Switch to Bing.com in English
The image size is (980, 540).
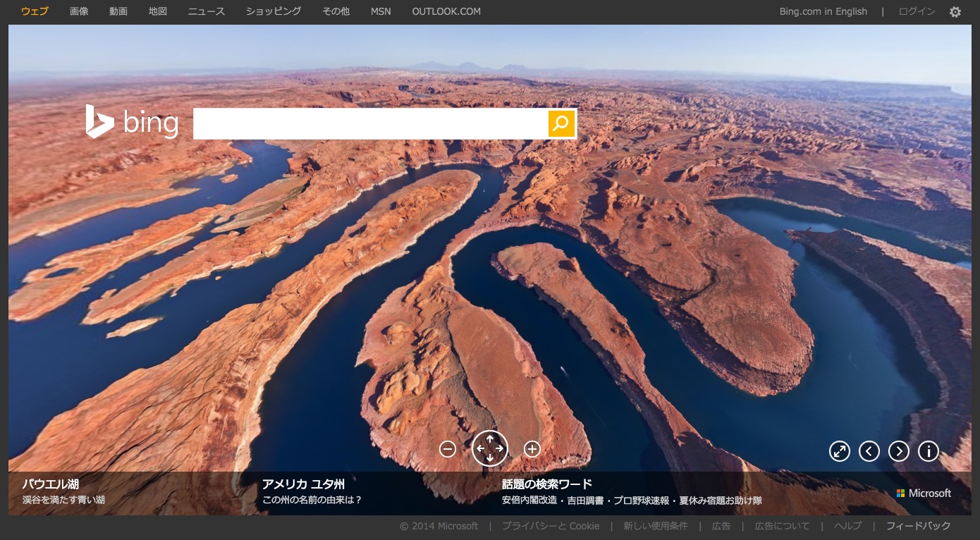click(823, 11)
